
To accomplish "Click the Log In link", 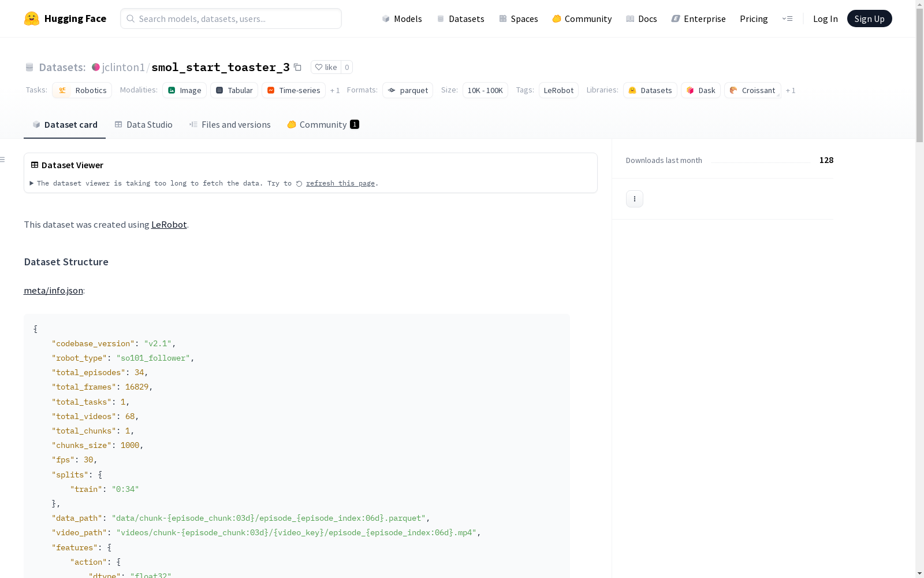I will pyautogui.click(x=825, y=18).
